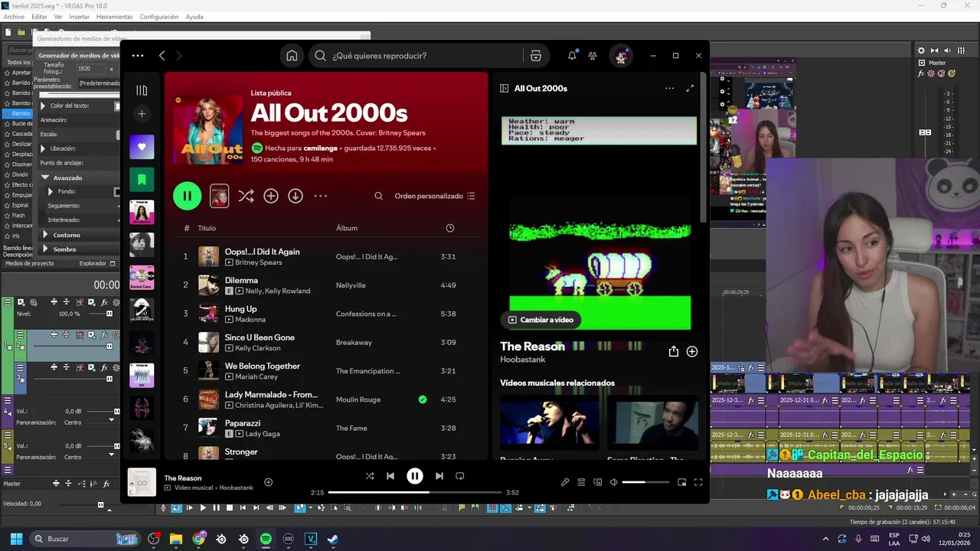Share The Reason track
Image resolution: width=980 pixels, height=551 pixels.
coord(674,351)
